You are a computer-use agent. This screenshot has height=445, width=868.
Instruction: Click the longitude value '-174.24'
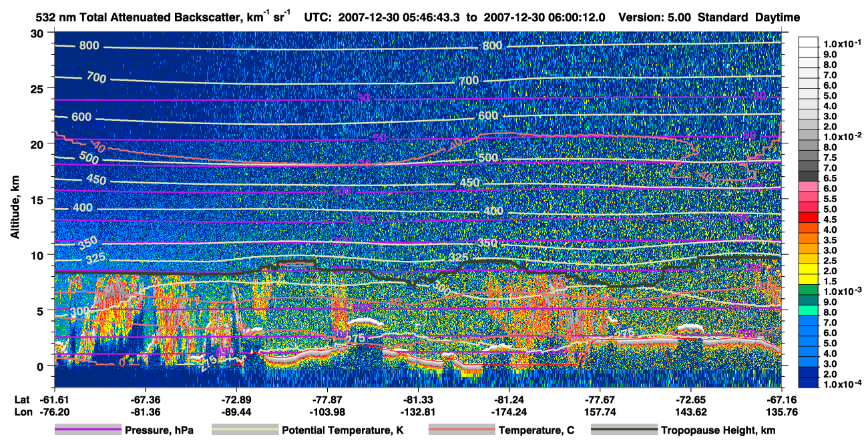509,411
